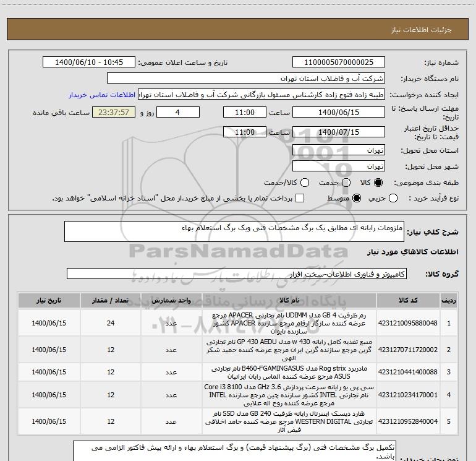Select the کالا radio button
The image size is (476, 461).
pyautogui.click(x=378, y=183)
